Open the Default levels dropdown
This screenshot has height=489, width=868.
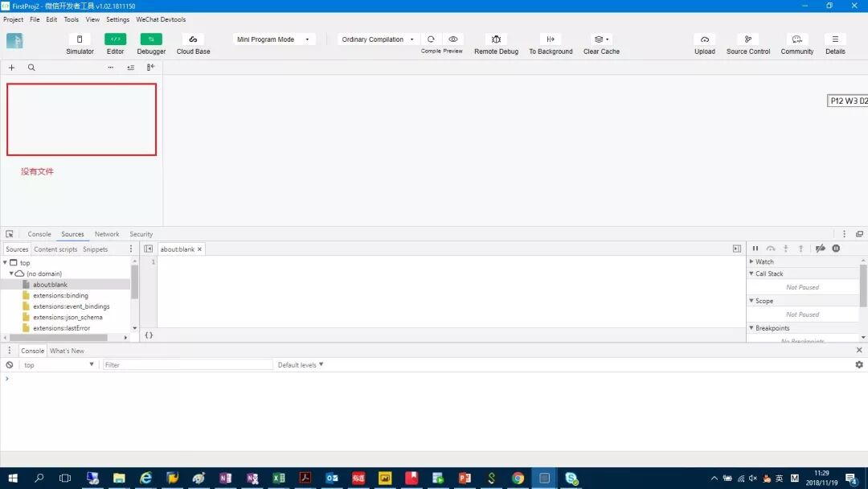click(x=300, y=365)
